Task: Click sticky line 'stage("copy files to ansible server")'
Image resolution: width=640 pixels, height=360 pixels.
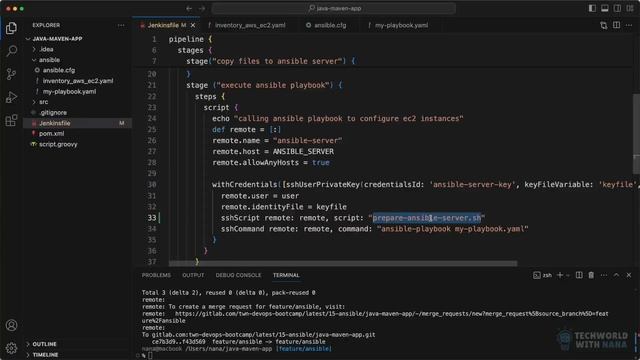Action: click(x=271, y=61)
